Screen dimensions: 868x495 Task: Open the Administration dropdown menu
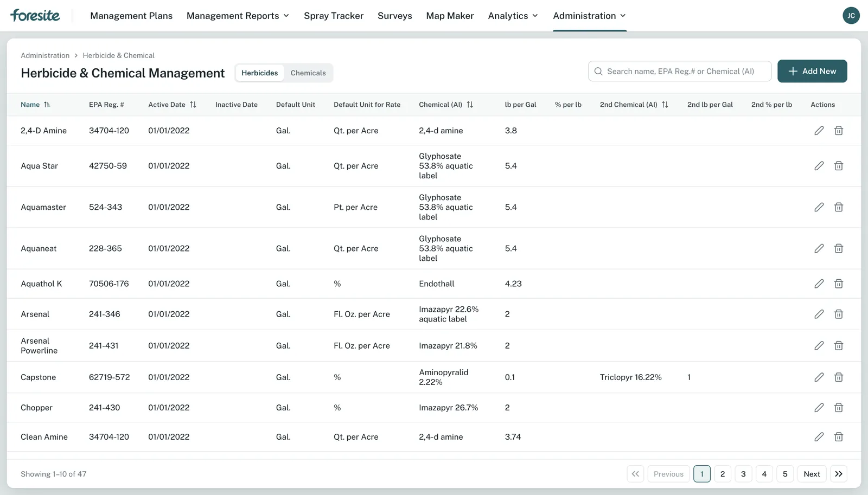pyautogui.click(x=590, y=16)
